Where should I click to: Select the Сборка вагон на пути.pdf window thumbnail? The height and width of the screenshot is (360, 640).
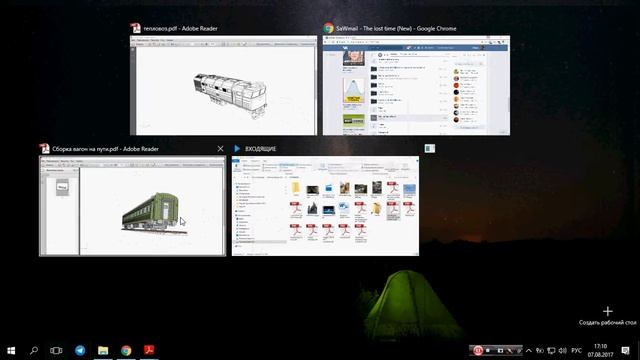point(132,206)
